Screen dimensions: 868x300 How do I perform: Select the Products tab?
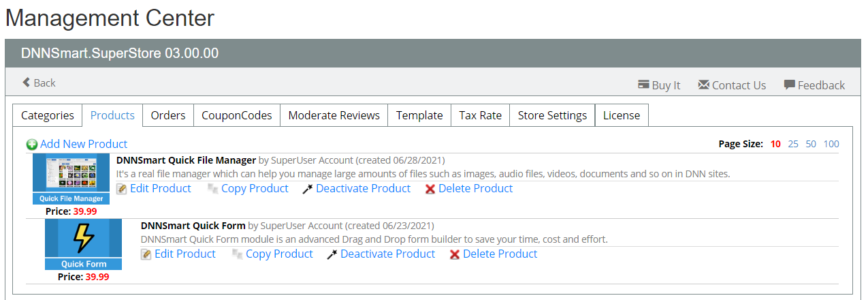(x=112, y=115)
